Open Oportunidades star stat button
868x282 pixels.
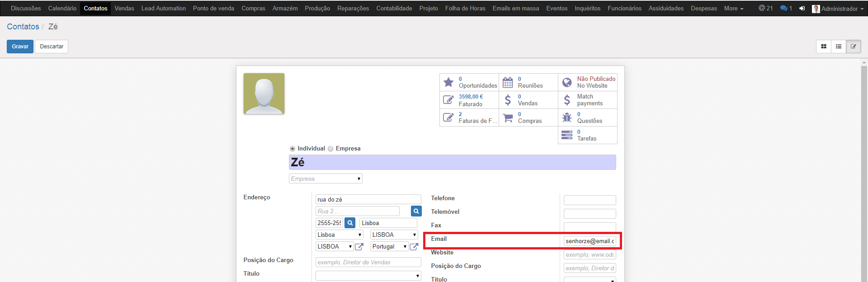[469, 82]
